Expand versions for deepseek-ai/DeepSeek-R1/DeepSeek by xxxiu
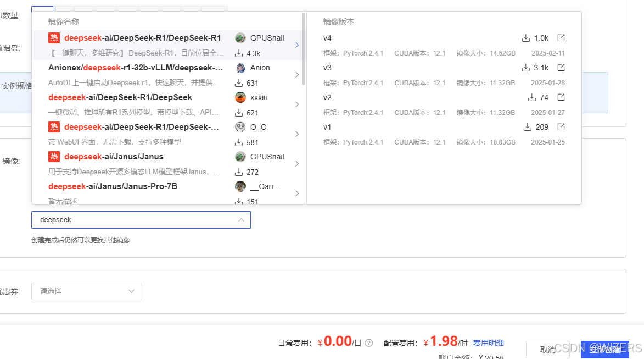This screenshot has height=359, width=644. coord(297,104)
